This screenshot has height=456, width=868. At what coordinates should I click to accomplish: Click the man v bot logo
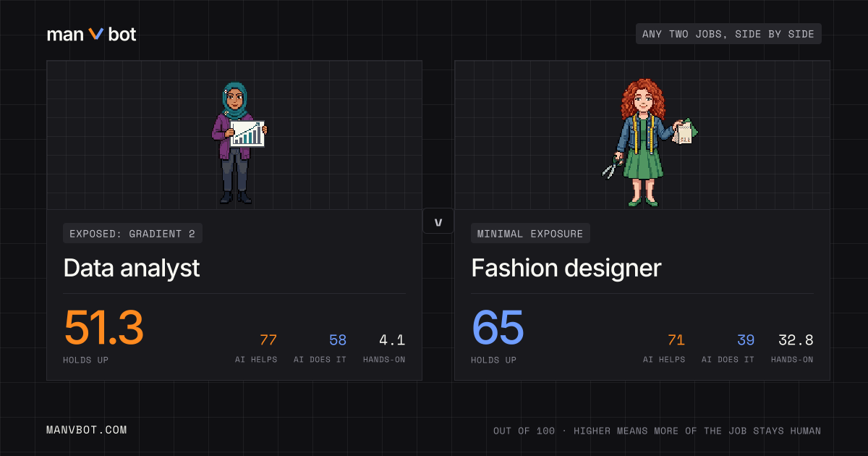point(91,34)
